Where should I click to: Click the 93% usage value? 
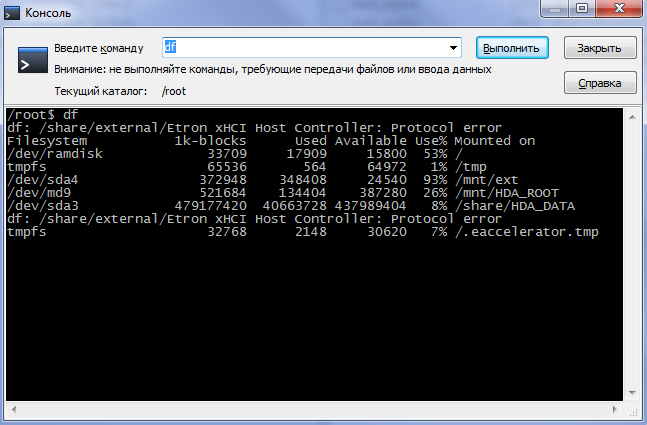[435, 180]
